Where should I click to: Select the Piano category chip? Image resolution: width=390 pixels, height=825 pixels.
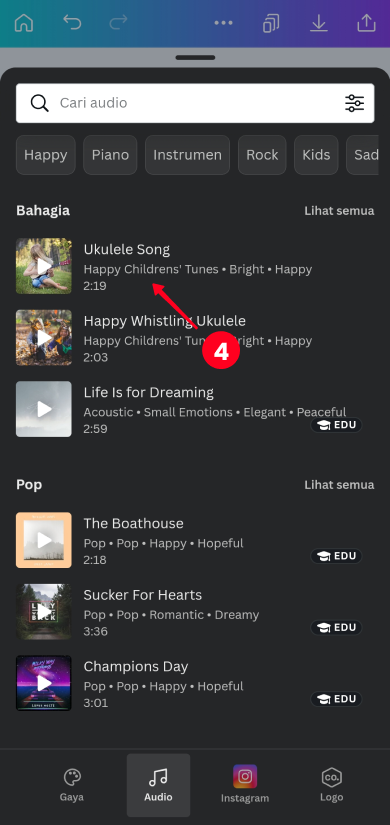110,155
